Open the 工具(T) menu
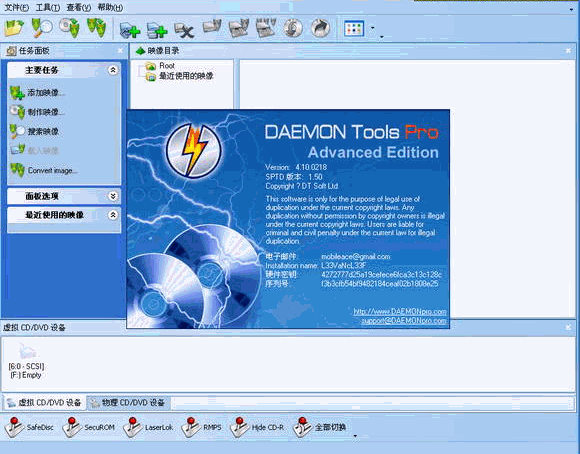 (48, 7)
